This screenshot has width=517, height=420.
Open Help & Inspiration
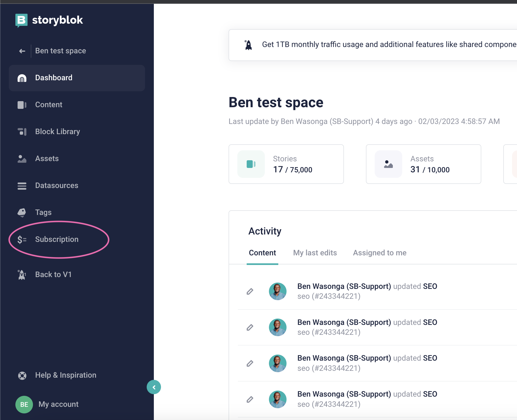77,375
